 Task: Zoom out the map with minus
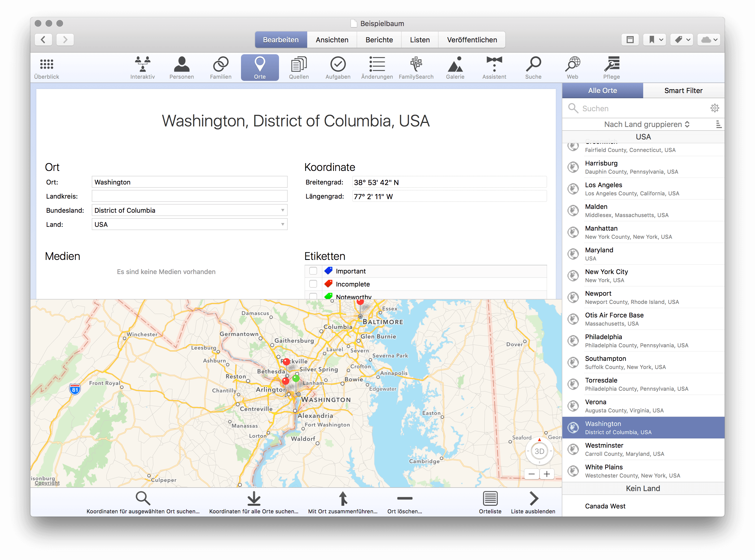pyautogui.click(x=532, y=474)
